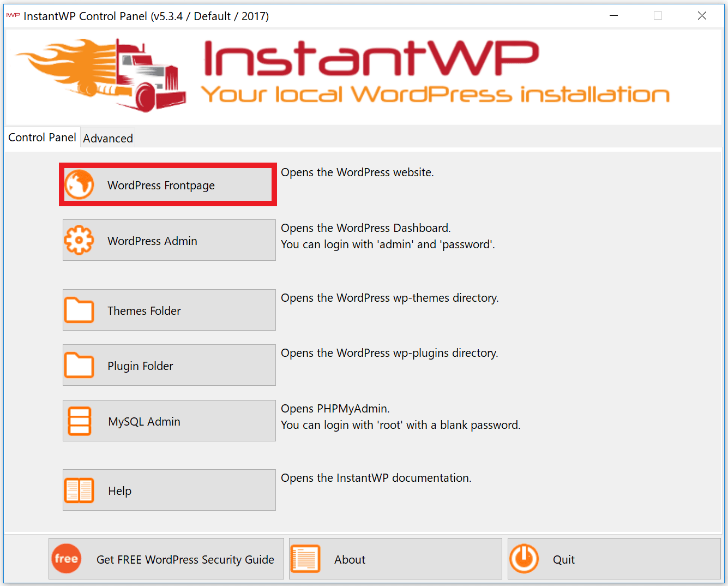Open the About dialog
This screenshot has height=586, width=728.
click(x=395, y=559)
